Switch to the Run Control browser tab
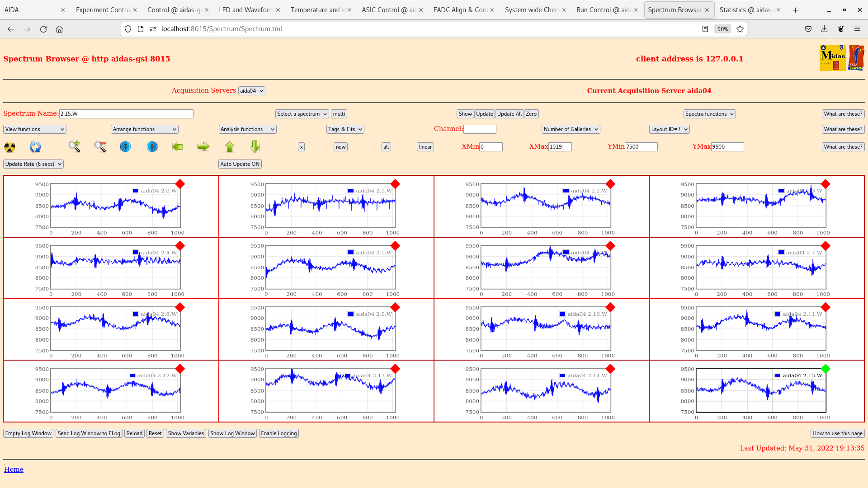 click(604, 10)
